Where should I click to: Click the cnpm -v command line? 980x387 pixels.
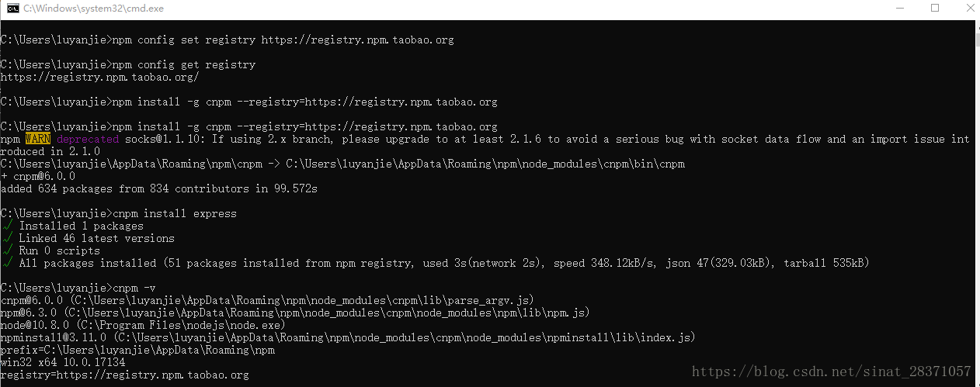point(78,289)
